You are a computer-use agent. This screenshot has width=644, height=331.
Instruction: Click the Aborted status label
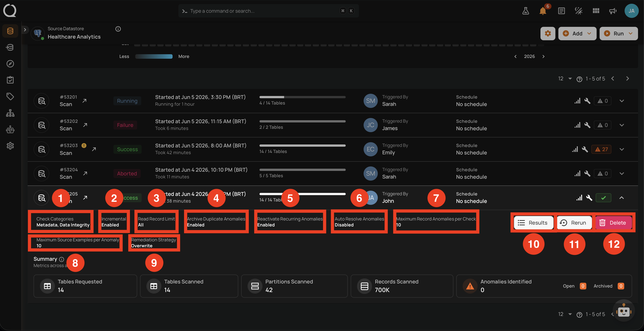[x=127, y=174]
